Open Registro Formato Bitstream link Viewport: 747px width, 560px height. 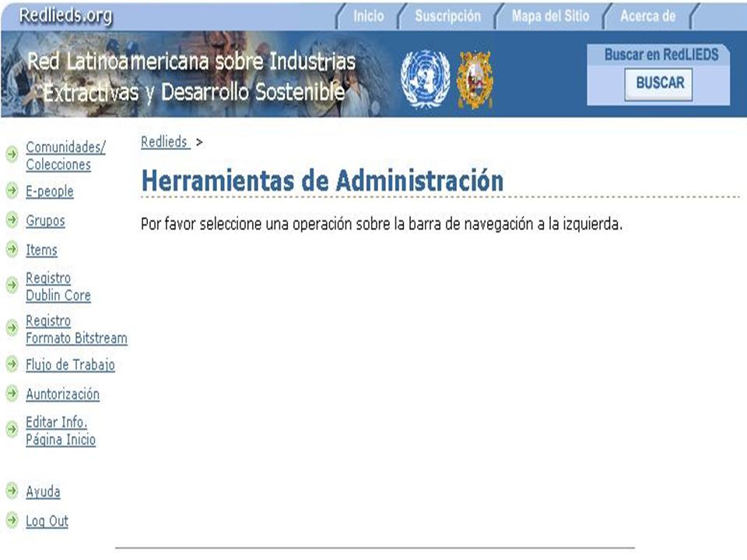76,330
